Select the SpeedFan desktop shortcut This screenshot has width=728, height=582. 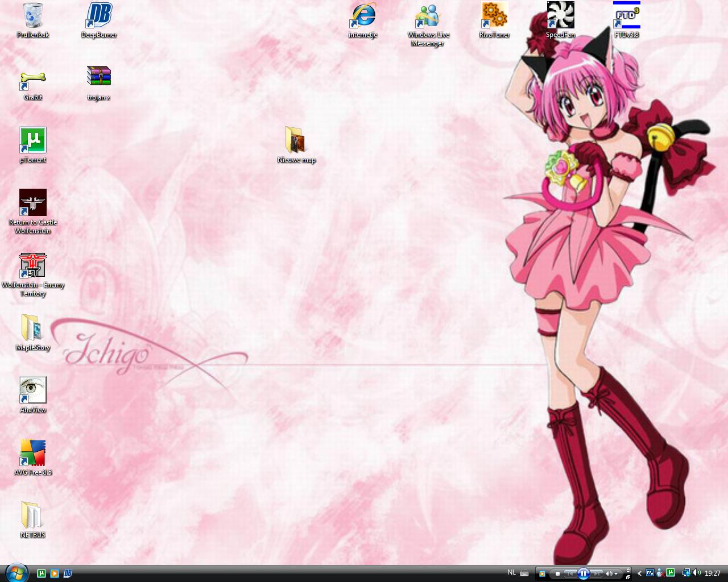coord(561,20)
